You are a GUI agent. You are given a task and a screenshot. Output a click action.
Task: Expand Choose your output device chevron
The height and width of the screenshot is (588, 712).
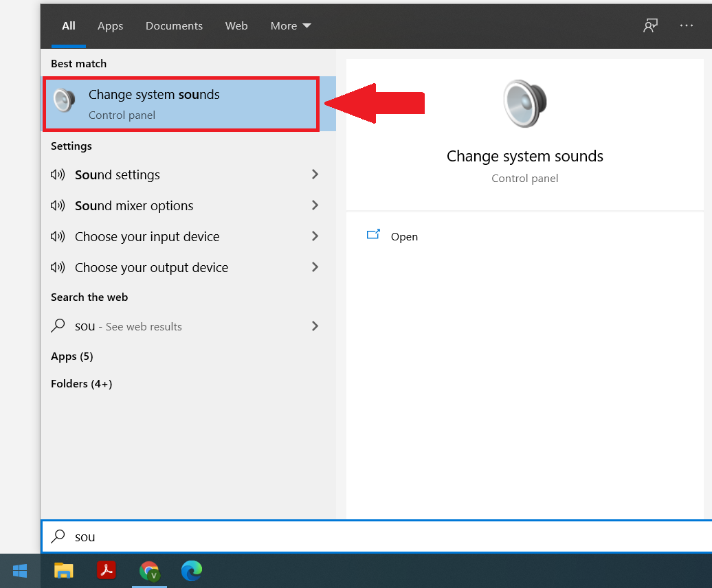click(315, 267)
